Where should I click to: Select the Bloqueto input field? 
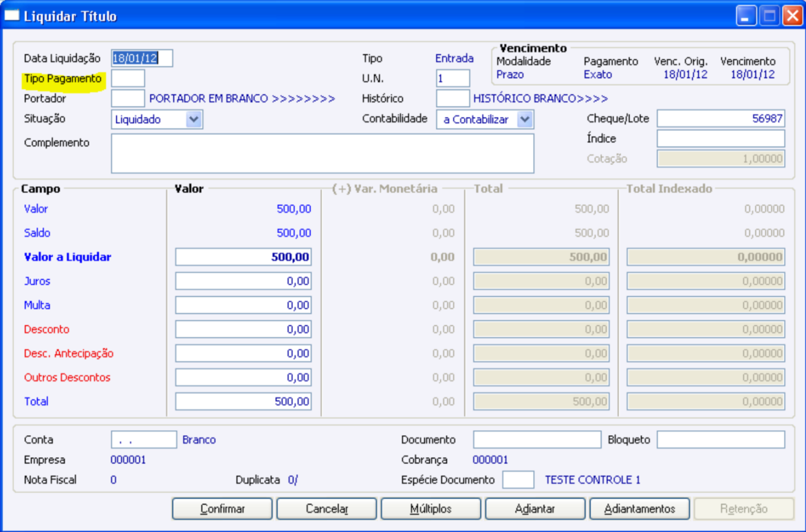coord(720,440)
